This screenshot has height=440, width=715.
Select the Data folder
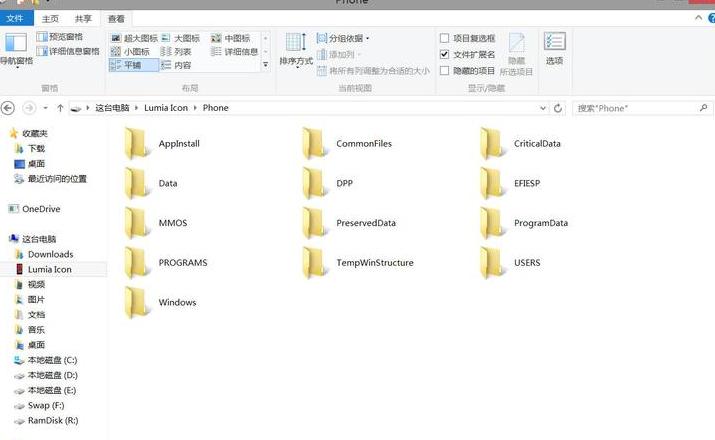(150, 183)
